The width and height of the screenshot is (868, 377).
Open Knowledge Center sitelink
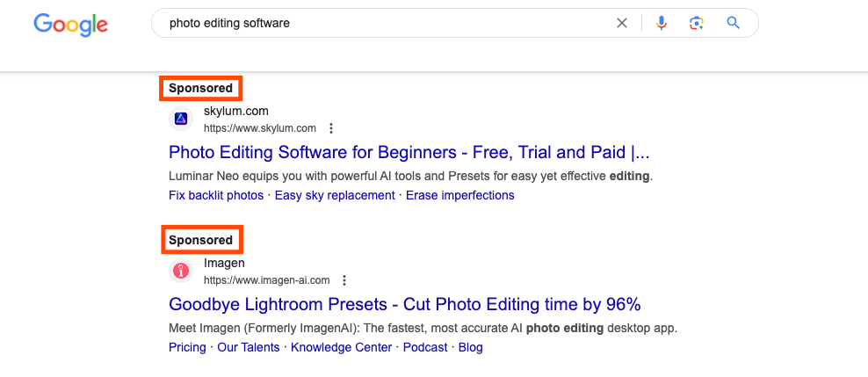[341, 348]
